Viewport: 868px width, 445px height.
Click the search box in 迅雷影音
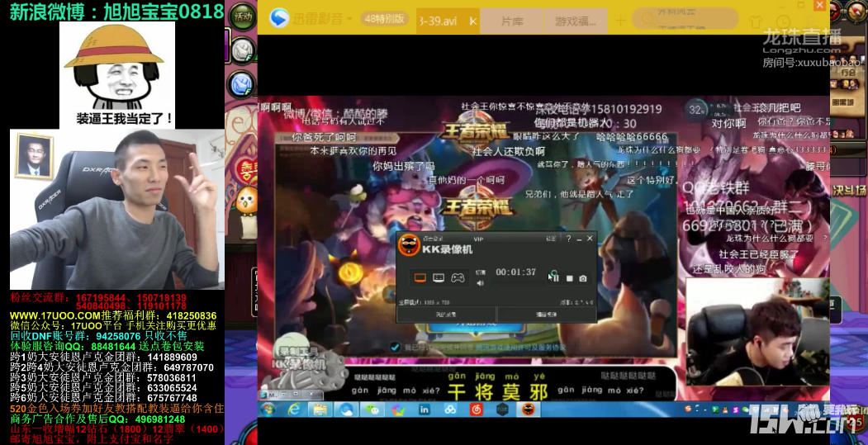point(685,19)
